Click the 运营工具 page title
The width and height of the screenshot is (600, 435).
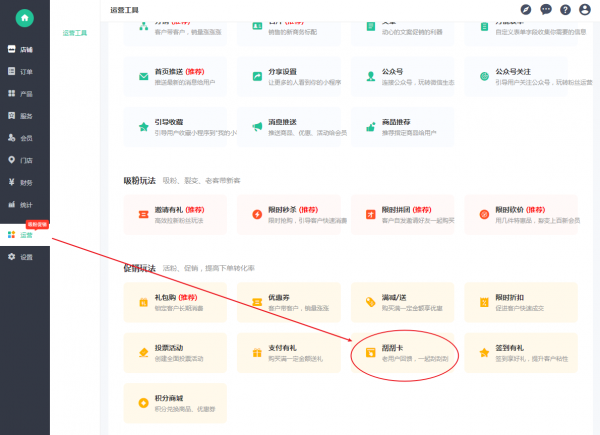click(x=124, y=10)
